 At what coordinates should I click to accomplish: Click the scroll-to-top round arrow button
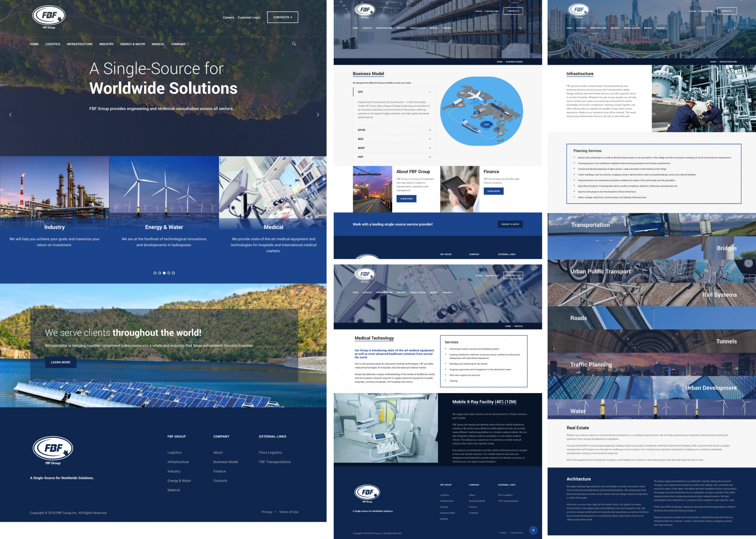[x=533, y=530]
